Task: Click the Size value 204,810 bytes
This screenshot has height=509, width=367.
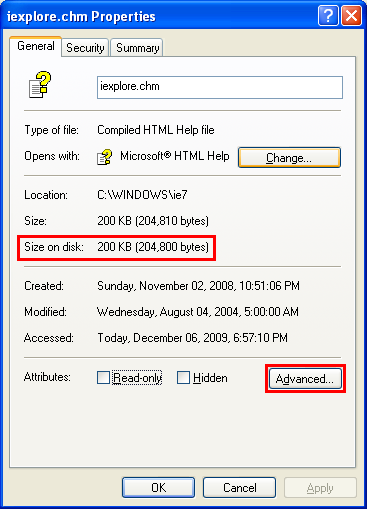Action: point(153,221)
